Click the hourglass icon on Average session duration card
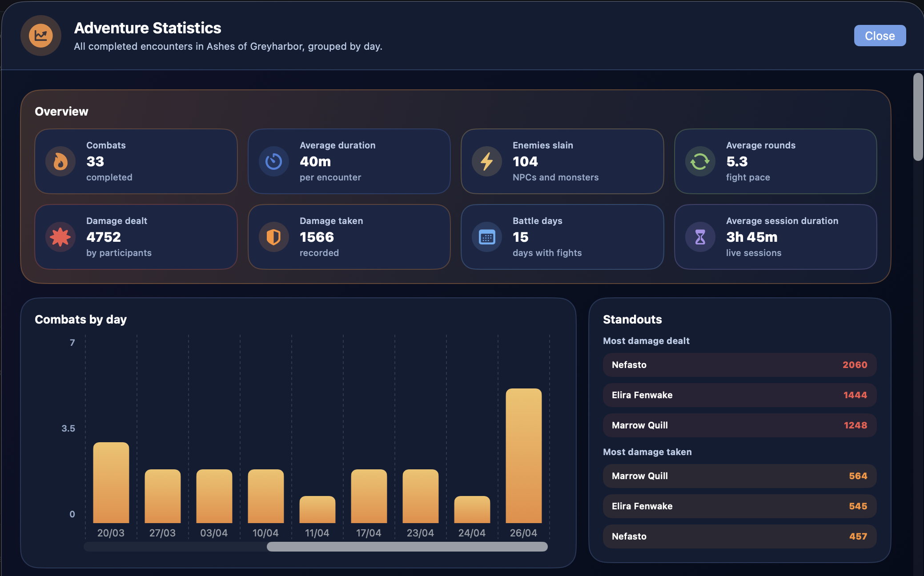Viewport: 924px width, 576px height. click(x=699, y=237)
